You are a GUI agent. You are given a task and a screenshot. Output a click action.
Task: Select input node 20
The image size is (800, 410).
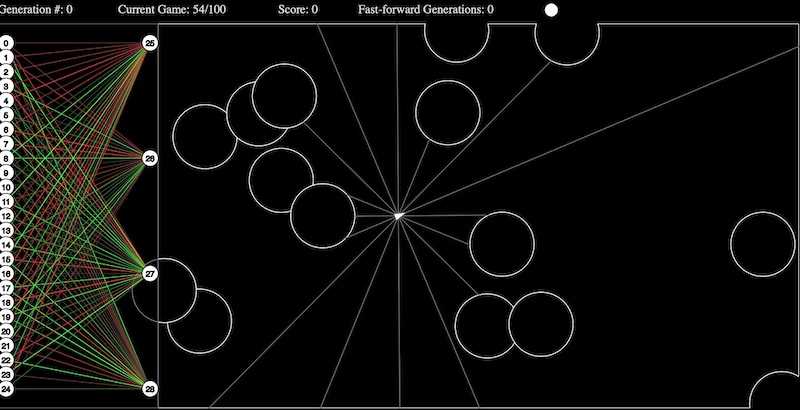(6, 331)
